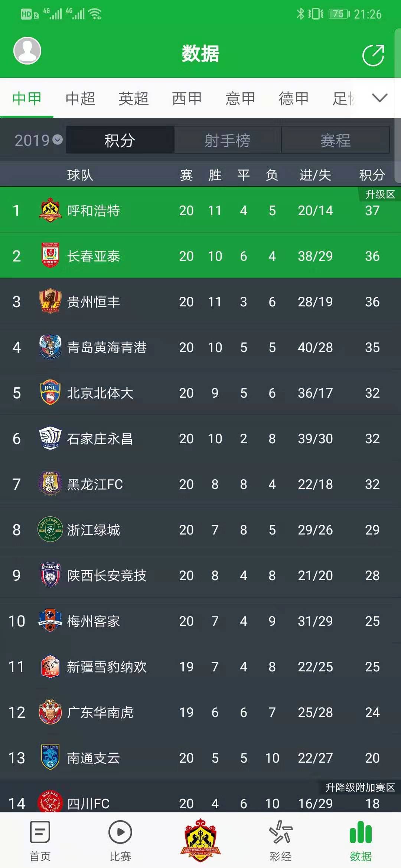Viewport: 401px width, 868px height.
Task: Open 贵州恒丰 team row
Action: (200, 302)
